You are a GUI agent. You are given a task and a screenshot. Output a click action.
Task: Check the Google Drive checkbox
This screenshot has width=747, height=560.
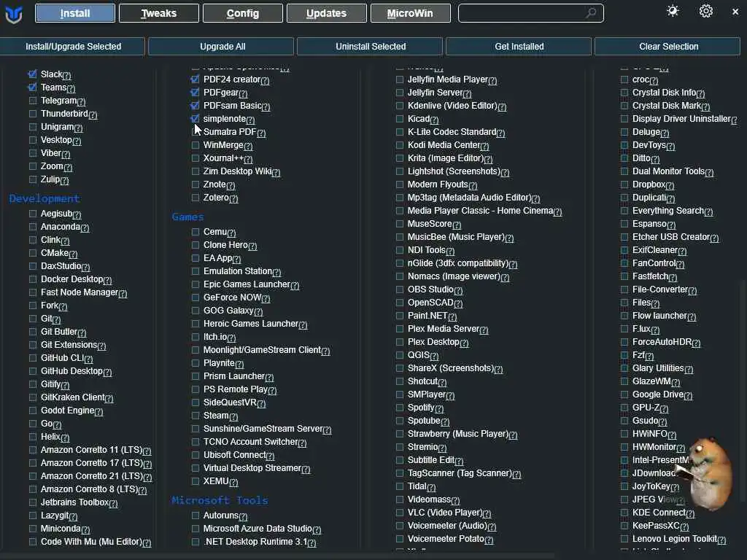point(624,394)
